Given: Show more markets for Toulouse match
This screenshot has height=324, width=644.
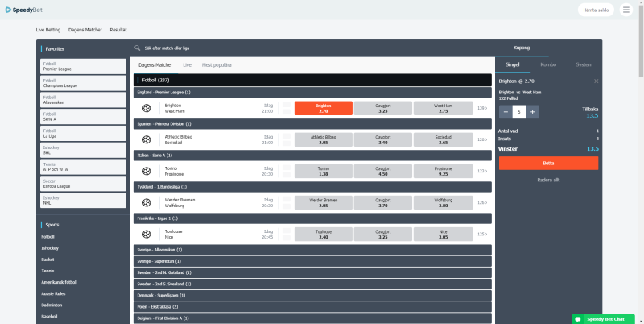Looking at the screenshot, I should (482, 235).
